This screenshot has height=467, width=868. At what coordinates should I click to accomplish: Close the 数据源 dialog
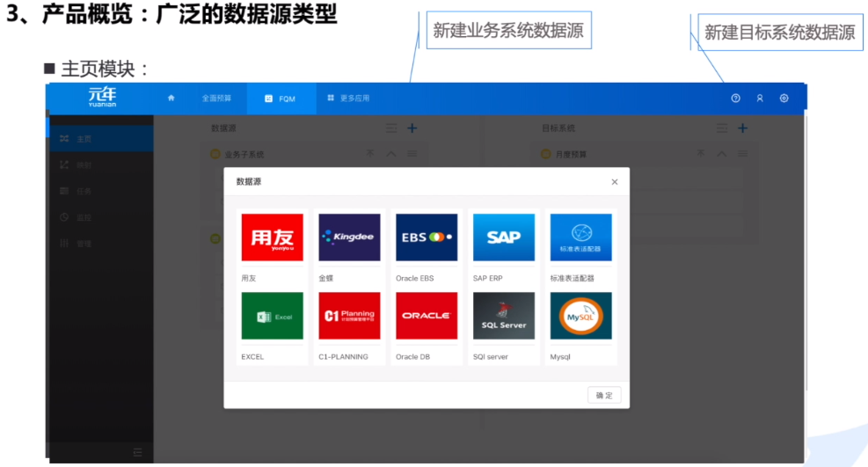615,182
